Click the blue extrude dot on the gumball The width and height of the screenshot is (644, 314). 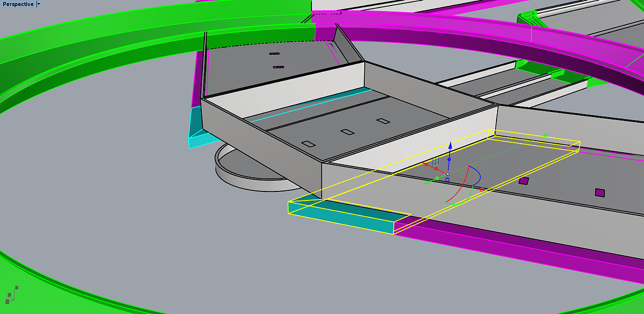pyautogui.click(x=449, y=159)
